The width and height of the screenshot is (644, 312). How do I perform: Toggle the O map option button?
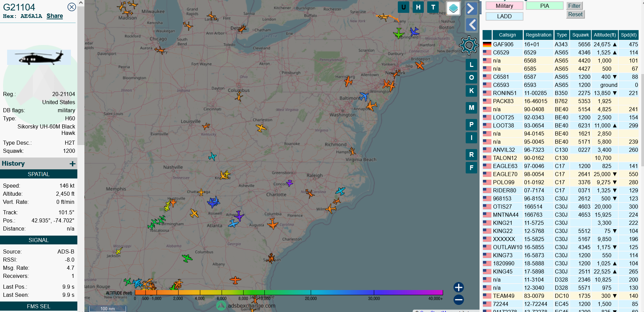click(471, 77)
